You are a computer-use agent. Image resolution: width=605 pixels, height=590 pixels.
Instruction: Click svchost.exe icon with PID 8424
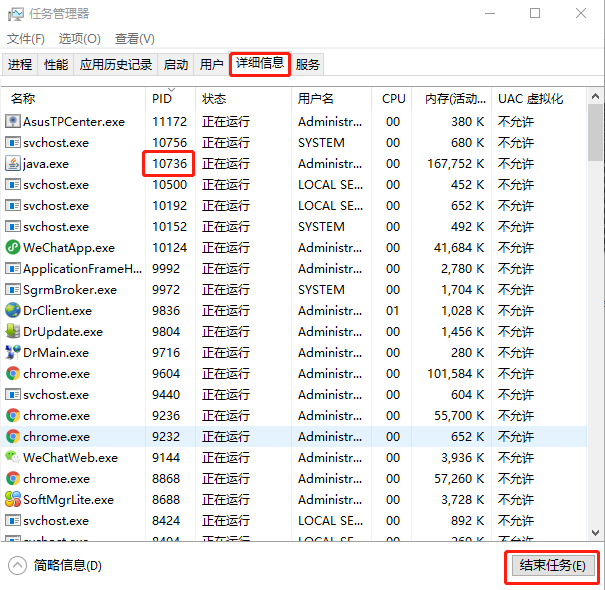12,521
